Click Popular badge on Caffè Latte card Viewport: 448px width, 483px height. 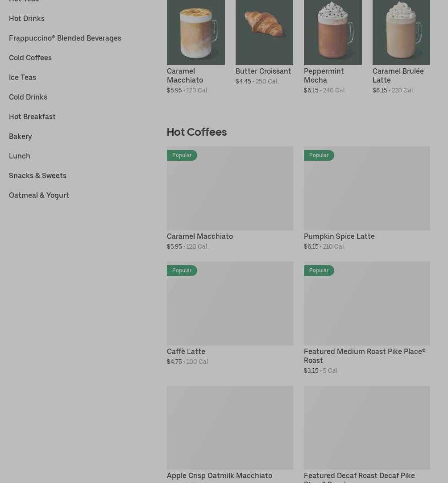tap(182, 271)
